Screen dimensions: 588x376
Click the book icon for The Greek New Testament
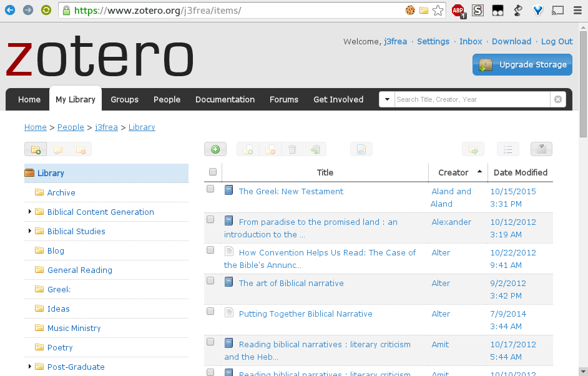tap(228, 190)
